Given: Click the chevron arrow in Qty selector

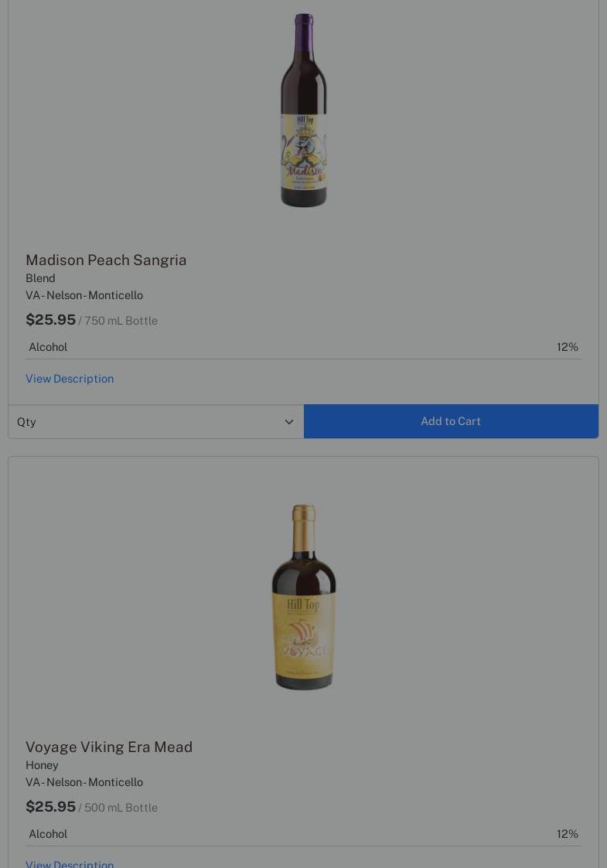Looking at the screenshot, I should (289, 422).
